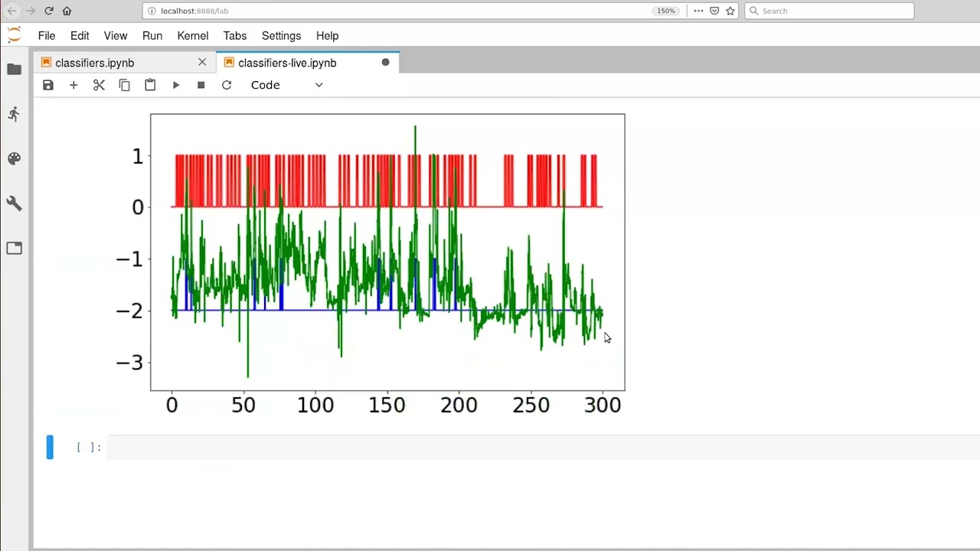Go forward with browser forward arrow
The width and height of the screenshot is (980, 551).
30,11
